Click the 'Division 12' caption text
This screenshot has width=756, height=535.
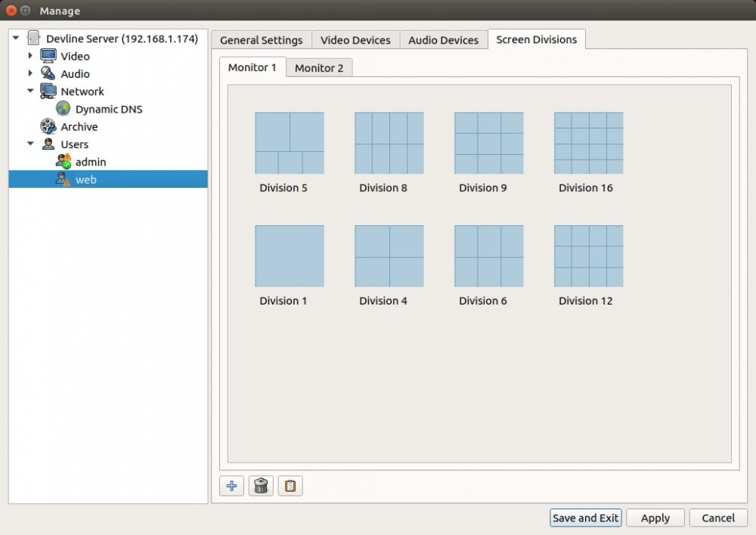coord(586,301)
